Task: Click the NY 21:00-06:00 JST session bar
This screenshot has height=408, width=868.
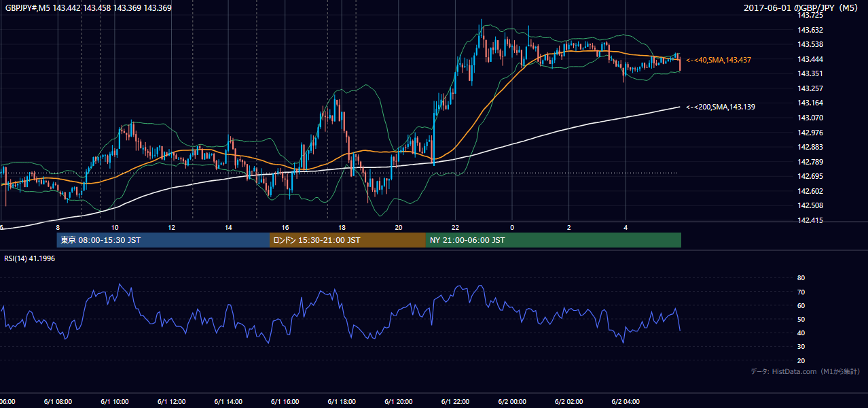Action: click(554, 240)
